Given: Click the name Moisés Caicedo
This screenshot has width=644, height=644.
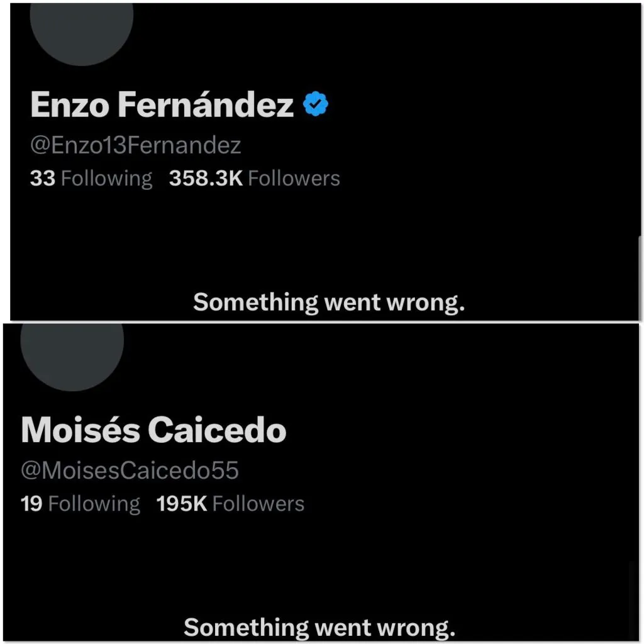Looking at the screenshot, I should [x=154, y=430].
